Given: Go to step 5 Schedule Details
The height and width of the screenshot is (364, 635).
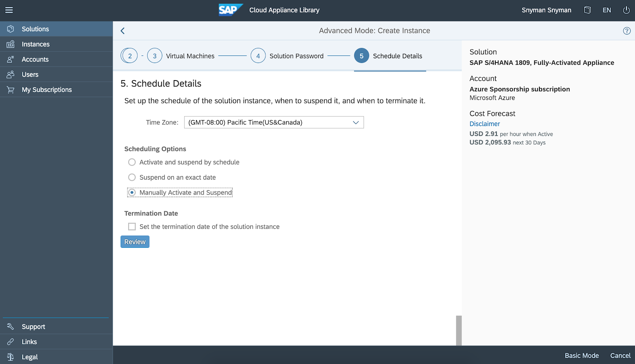Looking at the screenshot, I should coord(388,56).
